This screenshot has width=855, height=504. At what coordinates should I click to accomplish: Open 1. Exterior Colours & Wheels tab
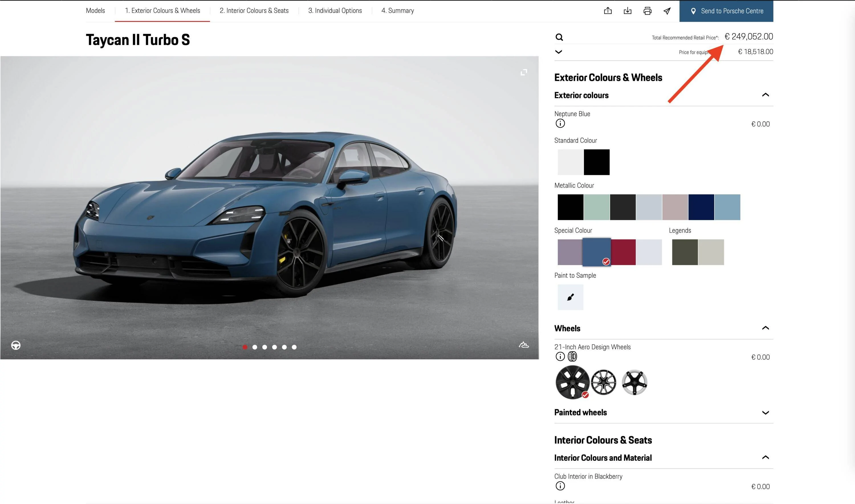[162, 11]
